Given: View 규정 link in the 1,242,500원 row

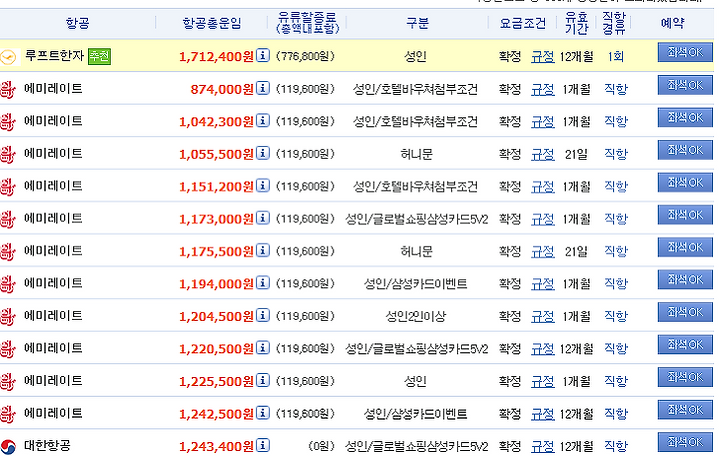Looking at the screenshot, I should coord(543,414).
